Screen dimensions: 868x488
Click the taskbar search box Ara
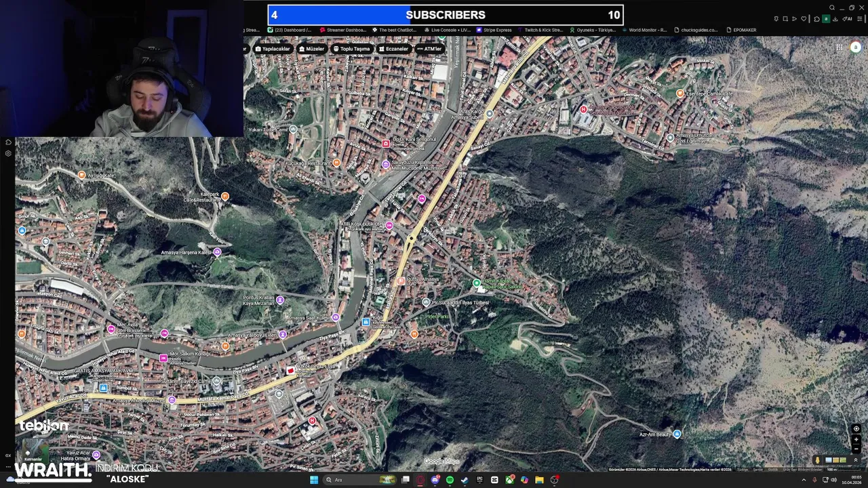(360, 480)
